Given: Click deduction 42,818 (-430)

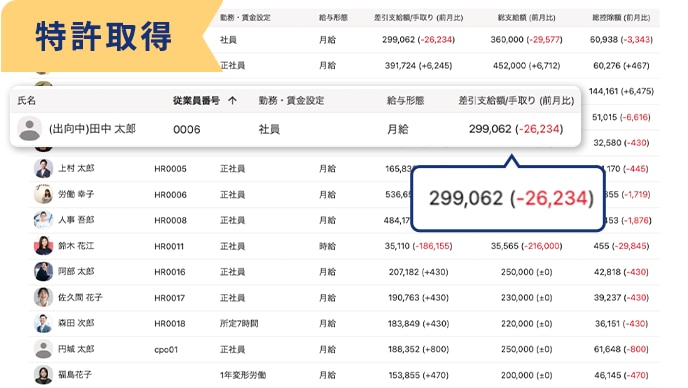Looking at the screenshot, I should (621, 272).
